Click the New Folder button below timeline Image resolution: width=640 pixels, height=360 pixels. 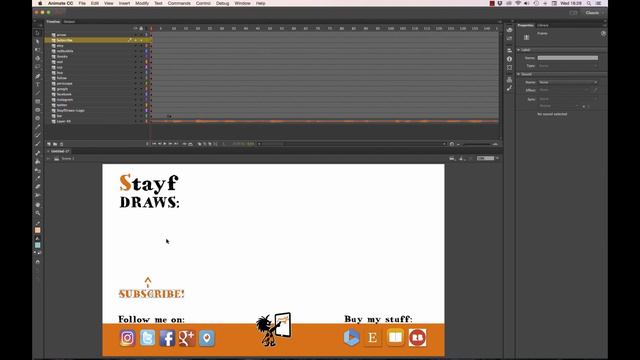pyautogui.click(x=55, y=144)
